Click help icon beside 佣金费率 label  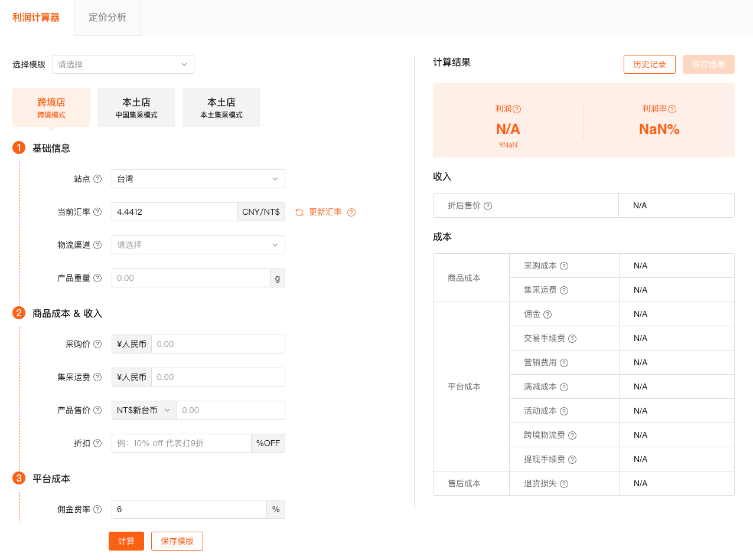(97, 509)
